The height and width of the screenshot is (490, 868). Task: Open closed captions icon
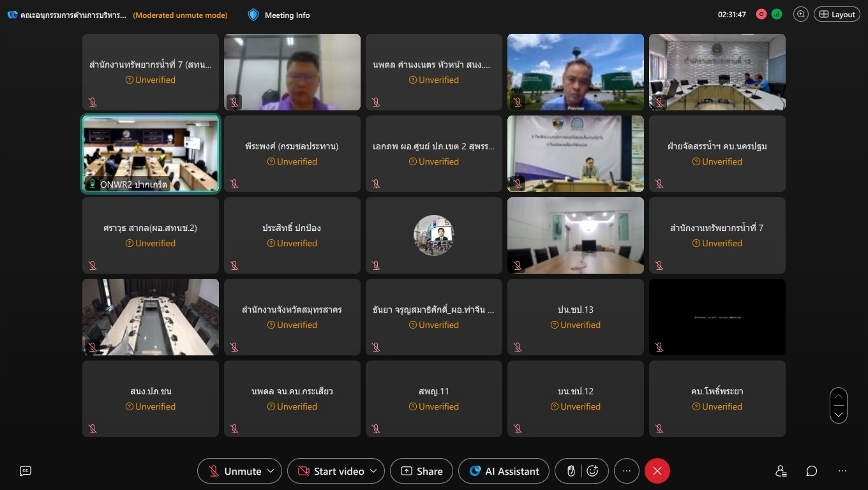click(x=26, y=471)
